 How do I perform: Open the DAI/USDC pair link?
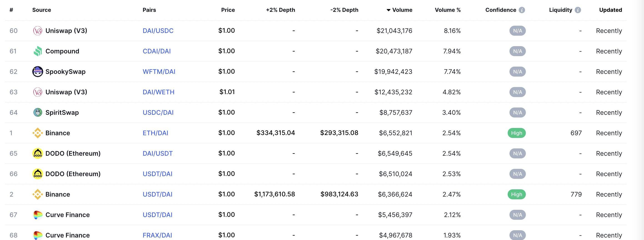point(158,31)
